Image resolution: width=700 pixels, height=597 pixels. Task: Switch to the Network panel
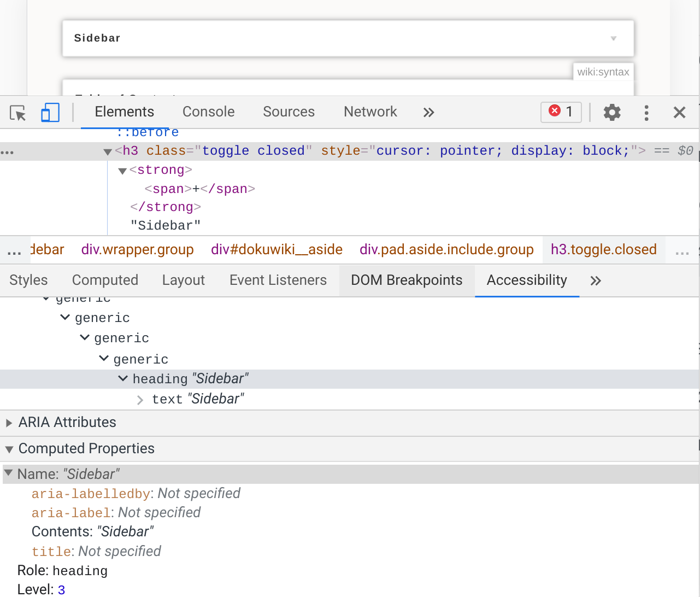tap(370, 112)
